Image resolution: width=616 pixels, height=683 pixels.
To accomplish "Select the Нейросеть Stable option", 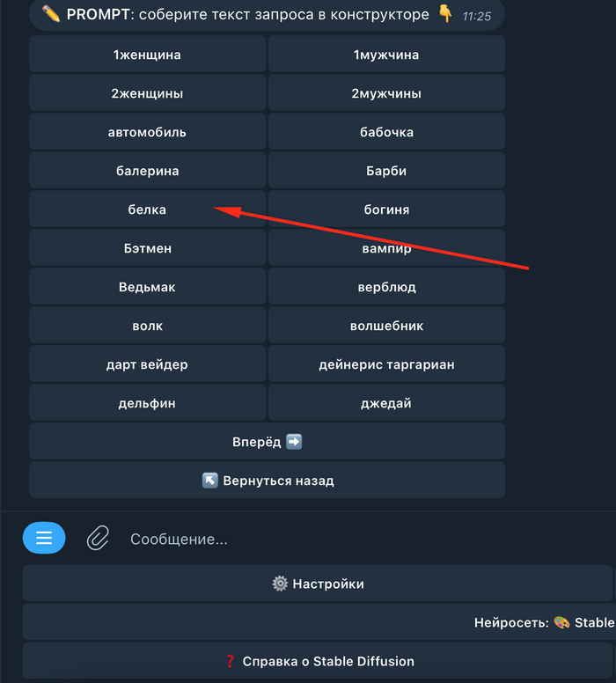I will 543,622.
